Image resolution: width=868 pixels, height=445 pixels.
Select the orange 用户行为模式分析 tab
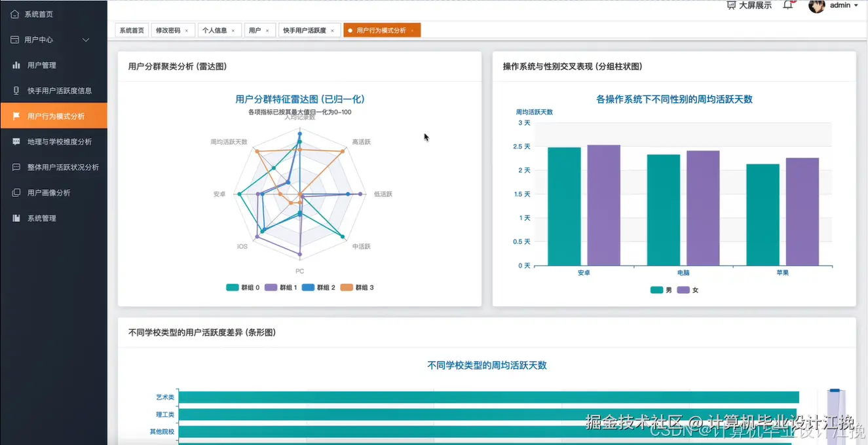pyautogui.click(x=381, y=30)
